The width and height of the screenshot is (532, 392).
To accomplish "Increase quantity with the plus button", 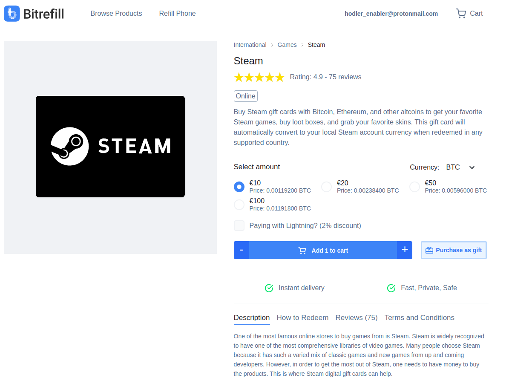I will (405, 250).
